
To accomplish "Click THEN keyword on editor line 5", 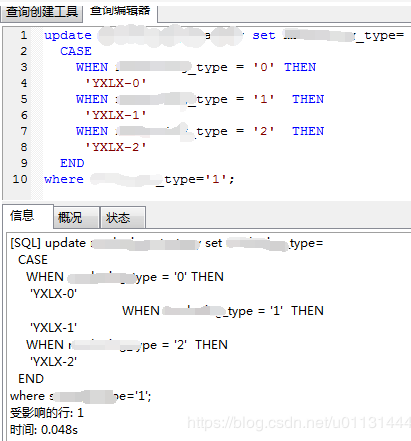I will [x=308, y=99].
